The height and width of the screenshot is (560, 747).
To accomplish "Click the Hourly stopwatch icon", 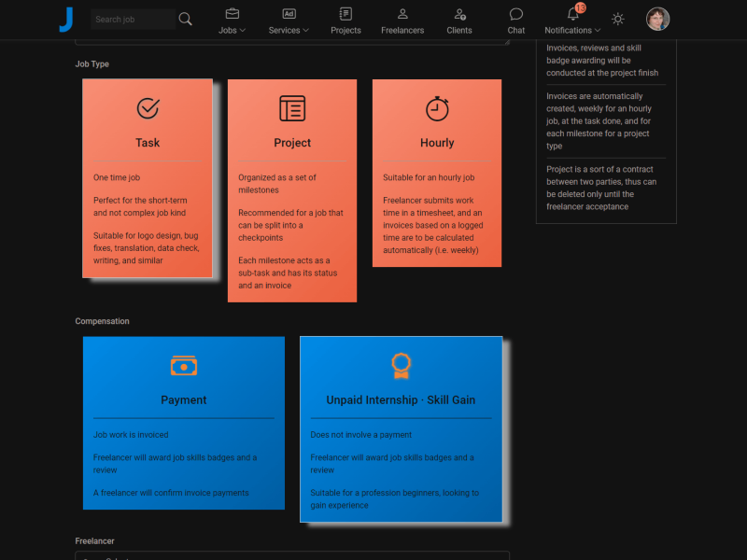I will (437, 108).
